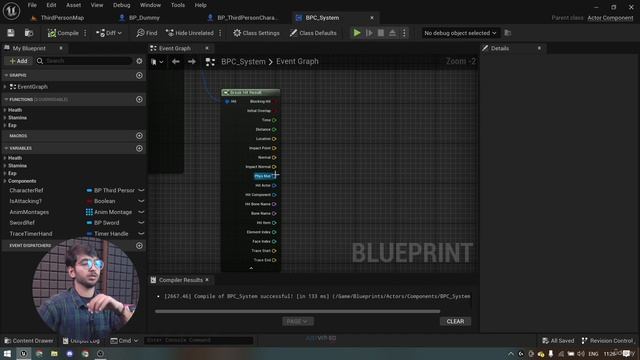Start Play in Editor with green play icon
Screen dimensions: 640x360
point(357,33)
